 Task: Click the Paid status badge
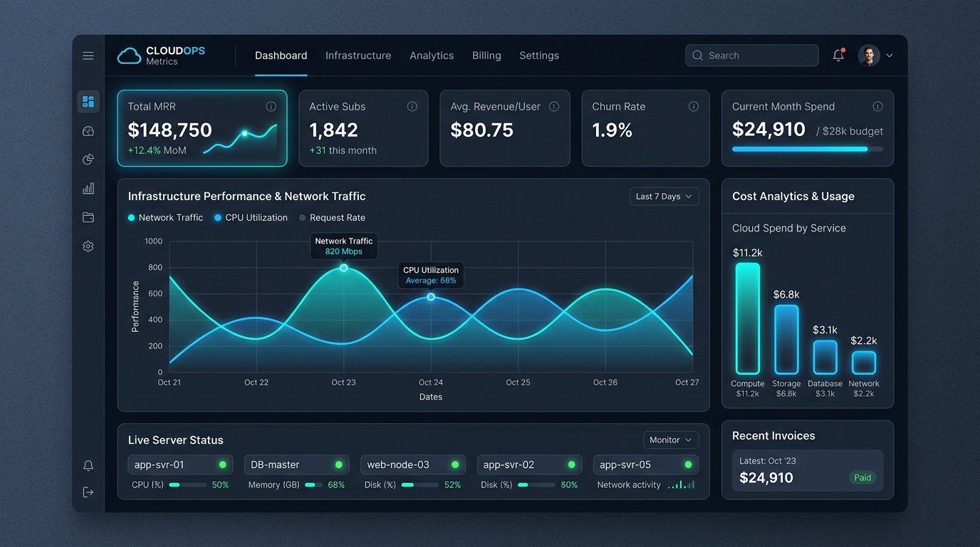[x=862, y=478]
